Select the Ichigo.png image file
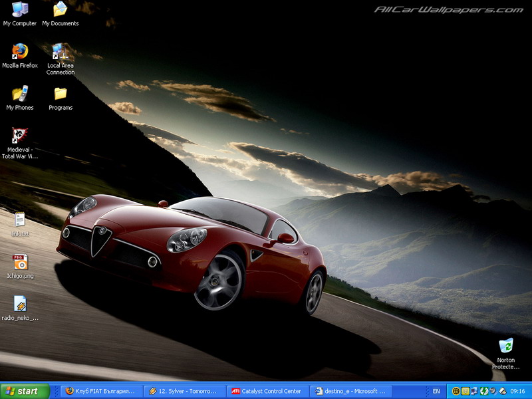Image resolution: width=532 pixels, height=399 pixels. click(20, 262)
